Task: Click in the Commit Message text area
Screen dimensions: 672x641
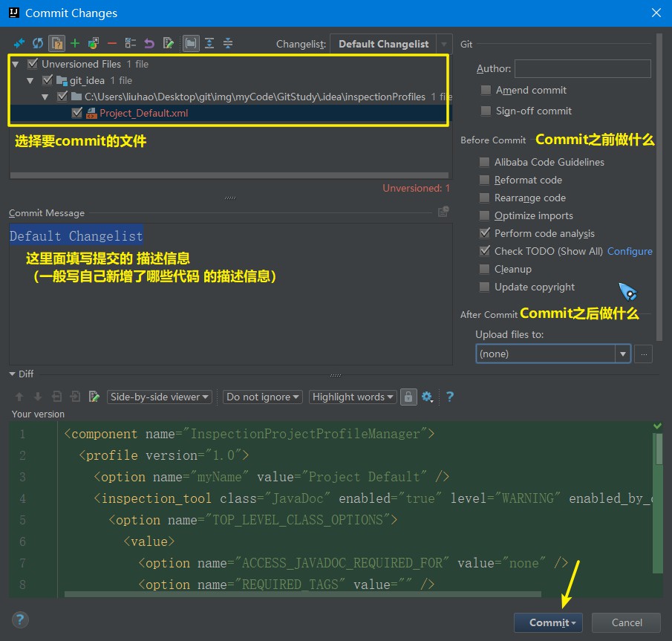Action: pyautogui.click(x=231, y=294)
